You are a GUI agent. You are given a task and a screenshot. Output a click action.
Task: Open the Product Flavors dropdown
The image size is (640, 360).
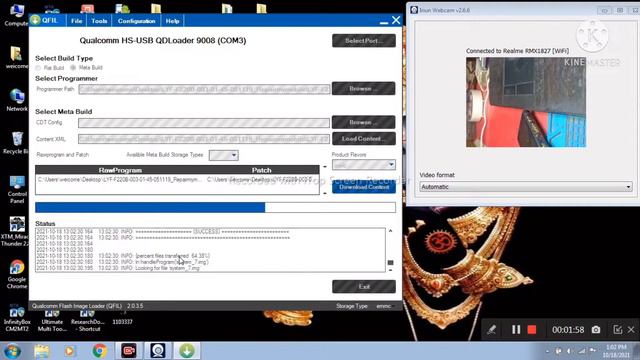click(x=364, y=164)
